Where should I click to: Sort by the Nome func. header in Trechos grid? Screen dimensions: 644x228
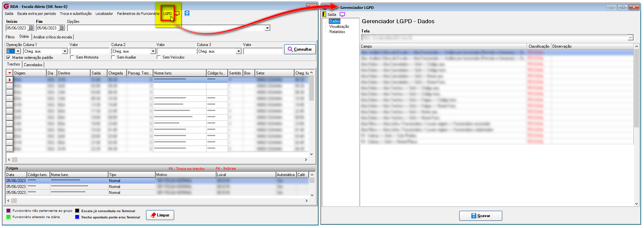click(180, 73)
